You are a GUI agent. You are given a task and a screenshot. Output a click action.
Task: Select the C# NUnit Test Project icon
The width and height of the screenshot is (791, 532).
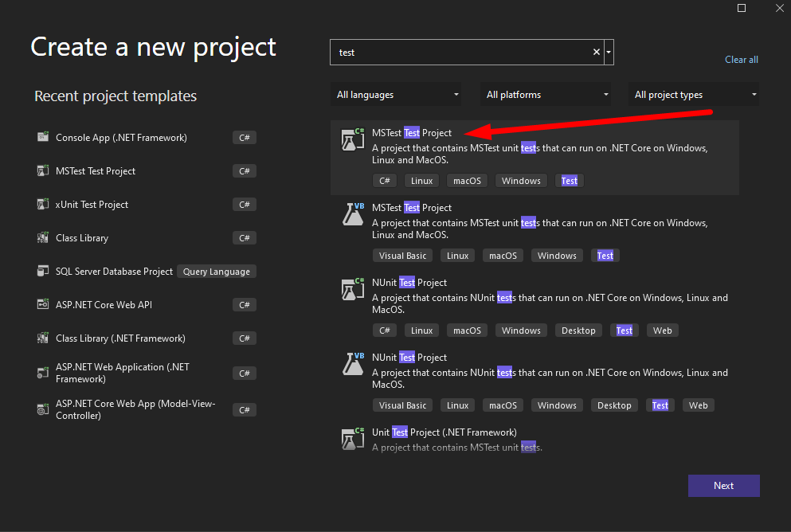coord(352,290)
